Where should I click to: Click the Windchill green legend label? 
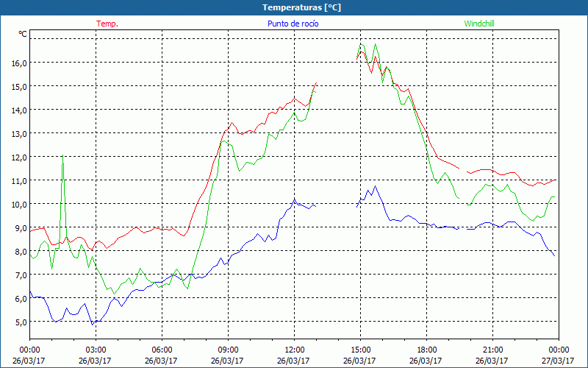(479, 24)
